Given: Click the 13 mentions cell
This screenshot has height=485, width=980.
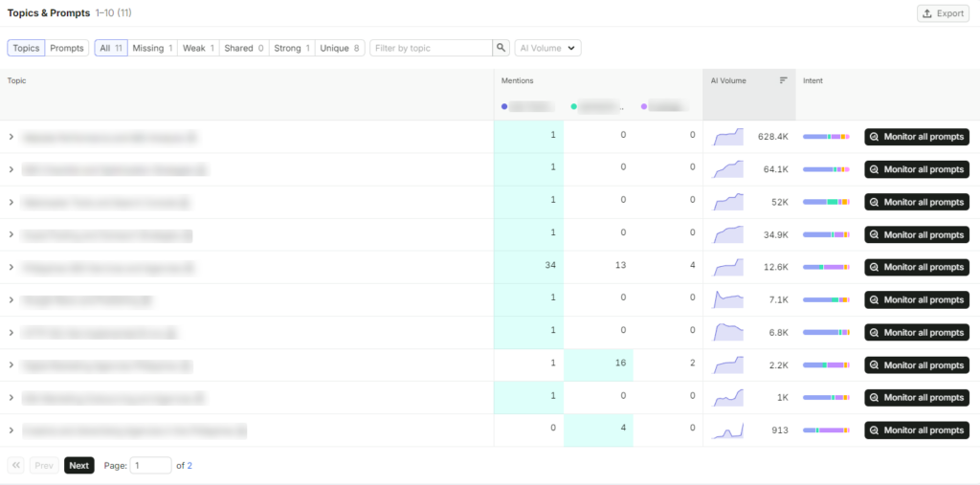Looking at the screenshot, I should pyautogui.click(x=599, y=268).
